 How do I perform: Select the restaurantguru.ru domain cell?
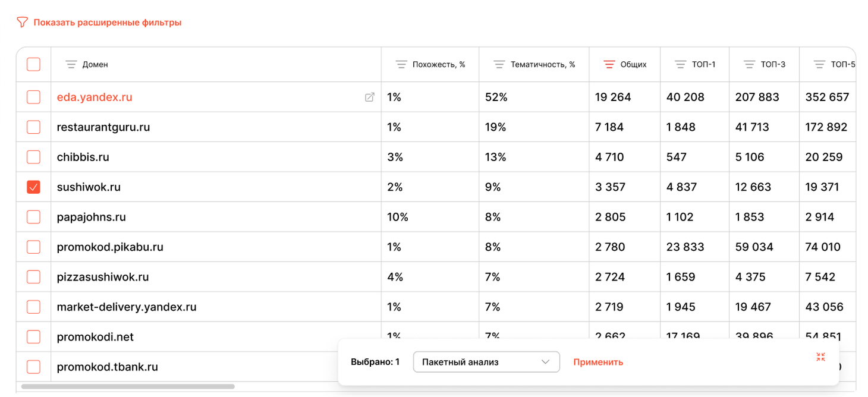point(216,127)
